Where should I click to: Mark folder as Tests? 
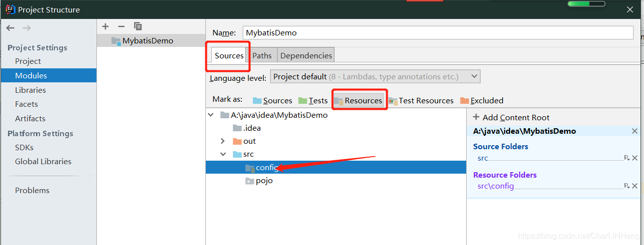[313, 100]
